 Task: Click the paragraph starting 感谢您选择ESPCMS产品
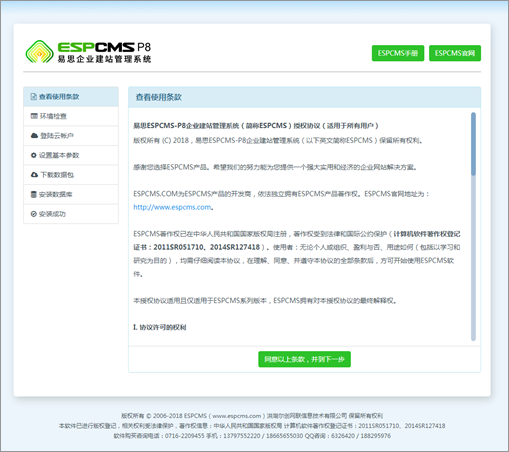275,167
